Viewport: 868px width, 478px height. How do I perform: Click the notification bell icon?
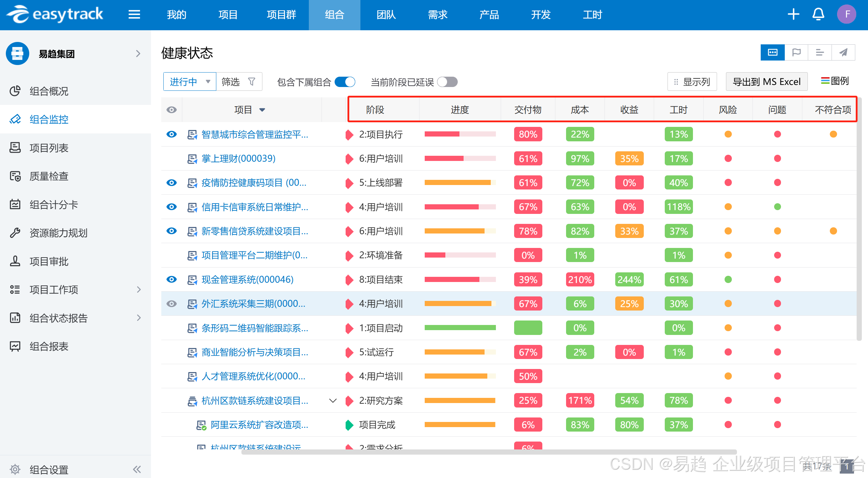[818, 14]
